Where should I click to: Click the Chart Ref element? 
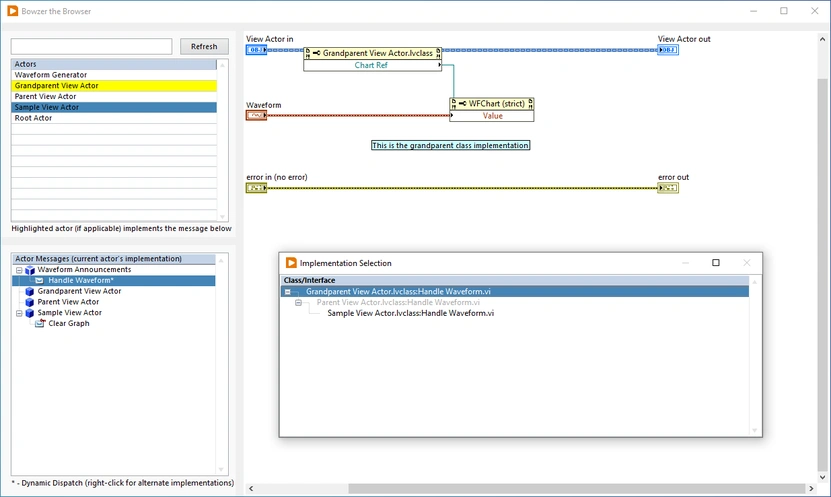click(373, 65)
